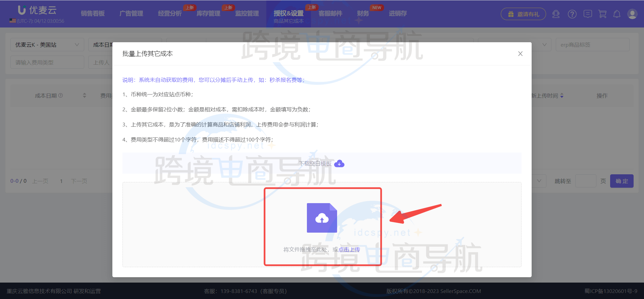Open the 库存管理 menu
The image size is (644, 299).
(208, 13)
